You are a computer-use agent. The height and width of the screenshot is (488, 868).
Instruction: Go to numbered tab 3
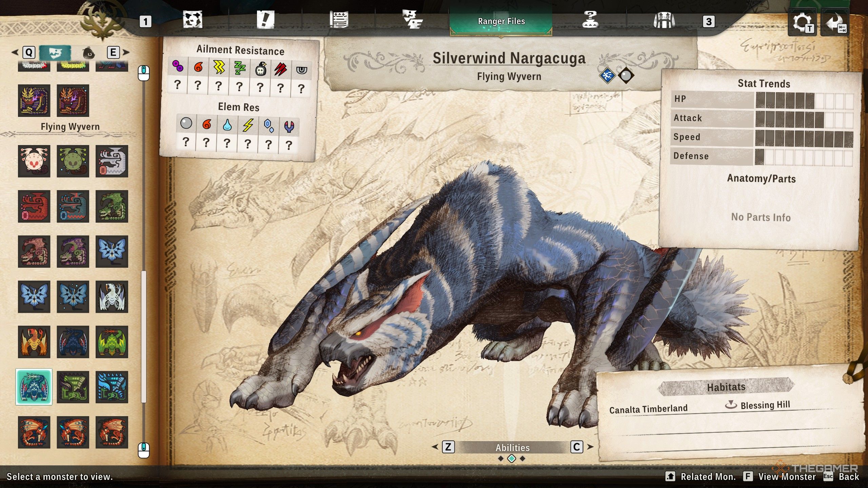point(709,22)
